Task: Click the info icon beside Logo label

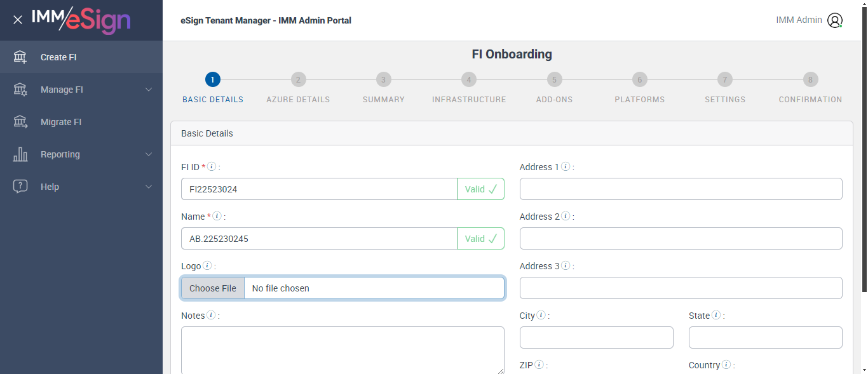Action: [208, 266]
